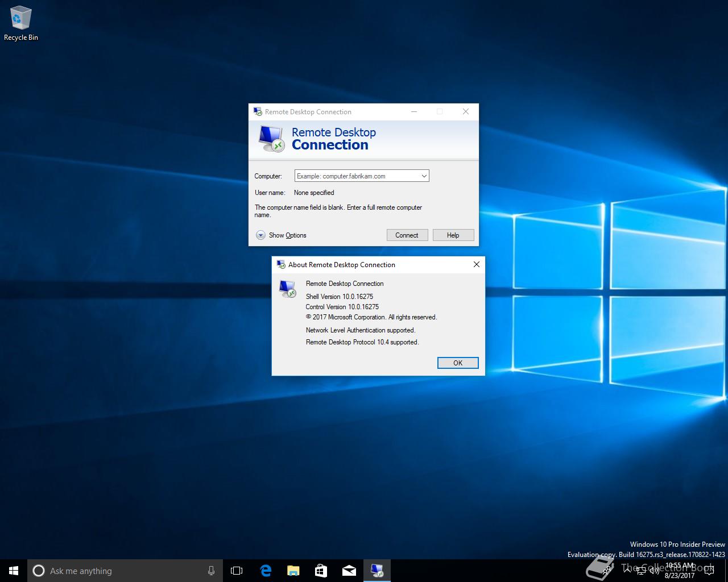Click the Ask me anything search box

pyautogui.click(x=125, y=571)
